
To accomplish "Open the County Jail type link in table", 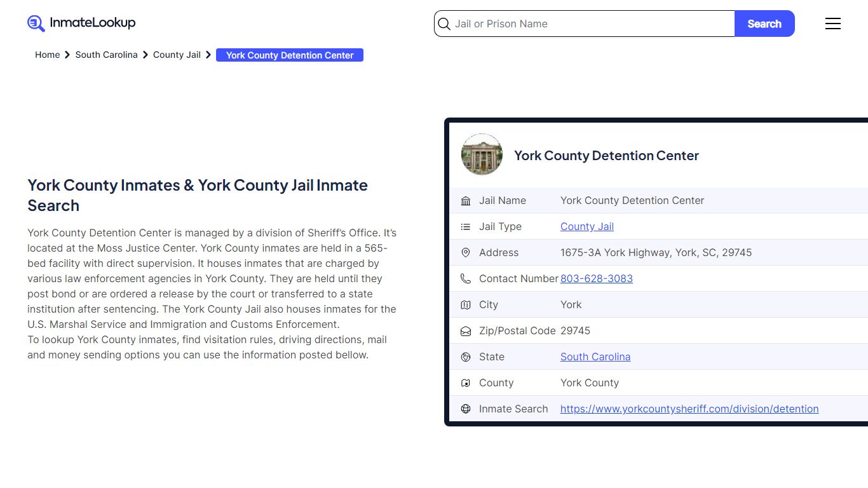I will pos(587,226).
